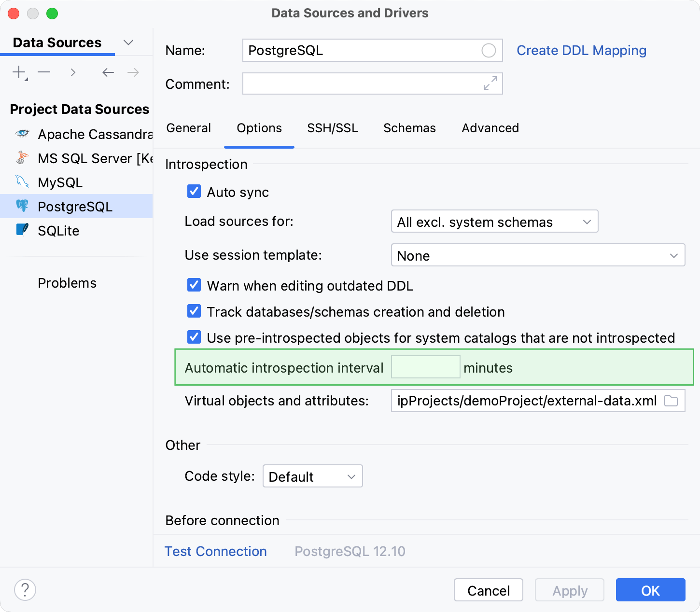Click the Project Data Sources heading
700x612 pixels.
(x=80, y=109)
